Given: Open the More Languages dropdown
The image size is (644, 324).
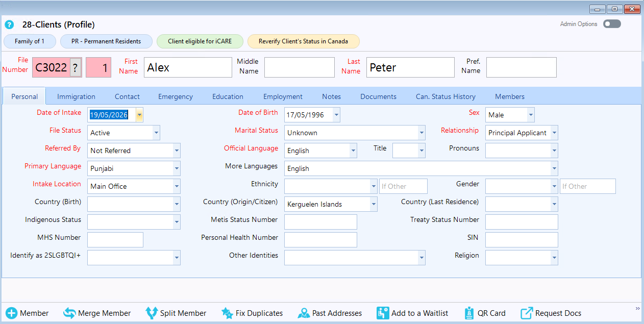Looking at the screenshot, I should pos(554,168).
